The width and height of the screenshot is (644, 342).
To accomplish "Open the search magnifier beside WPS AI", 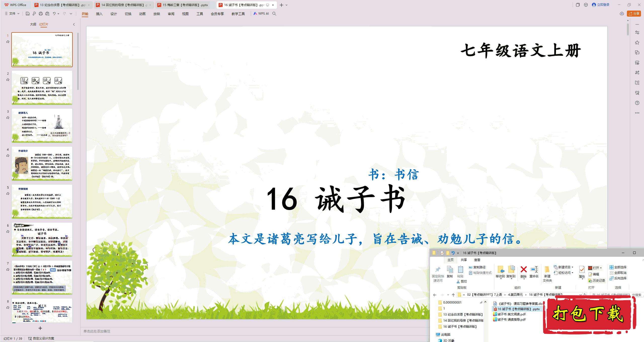I will pyautogui.click(x=274, y=14).
